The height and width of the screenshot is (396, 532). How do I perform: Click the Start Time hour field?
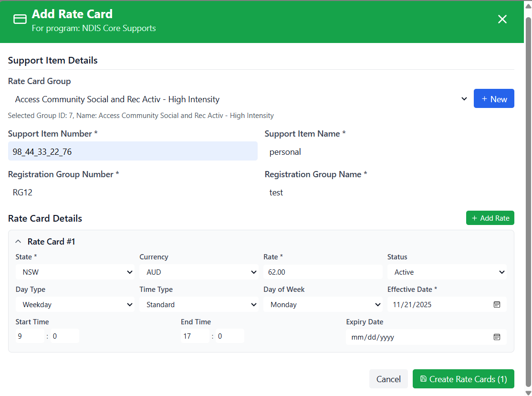pos(30,336)
